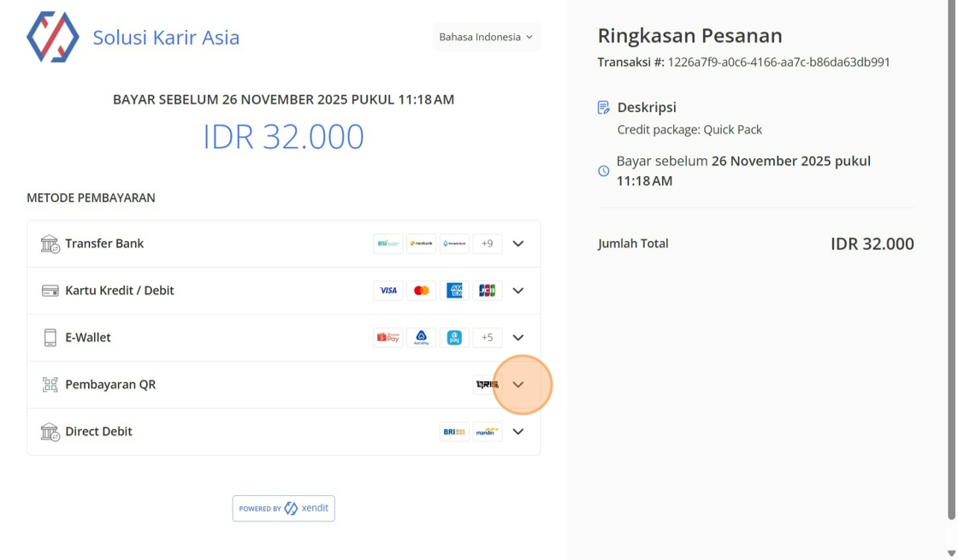Show the +9 more banks badge

487,244
